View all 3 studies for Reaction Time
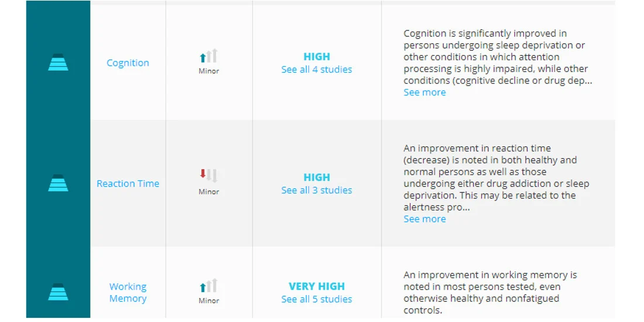 (317, 190)
